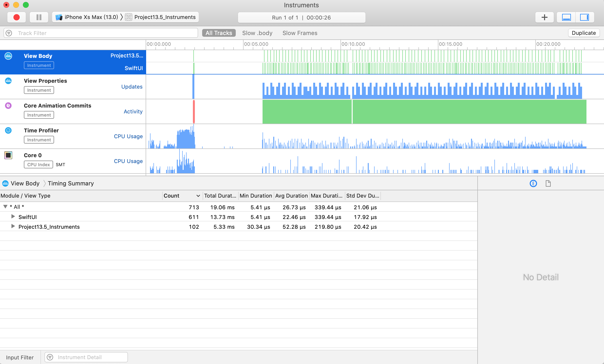This screenshot has width=604, height=364.
Task: Click the red Record button
Action: coord(16,17)
